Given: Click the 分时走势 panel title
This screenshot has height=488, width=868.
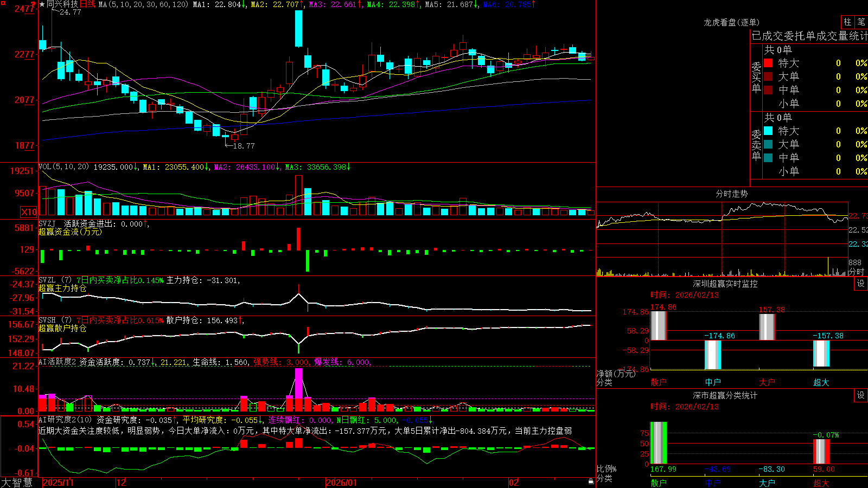Looking at the screenshot, I should 731,194.
